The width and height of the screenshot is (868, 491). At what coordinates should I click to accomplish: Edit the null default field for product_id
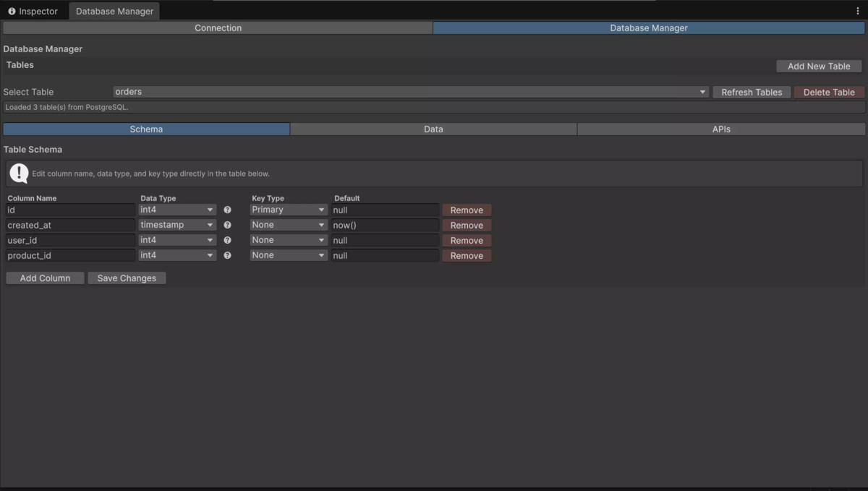click(x=385, y=255)
